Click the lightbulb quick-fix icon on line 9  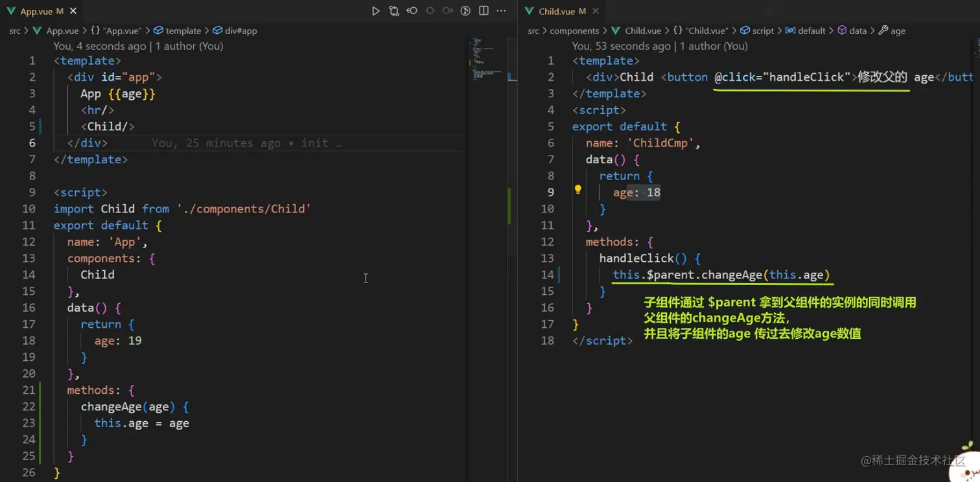pyautogui.click(x=577, y=190)
